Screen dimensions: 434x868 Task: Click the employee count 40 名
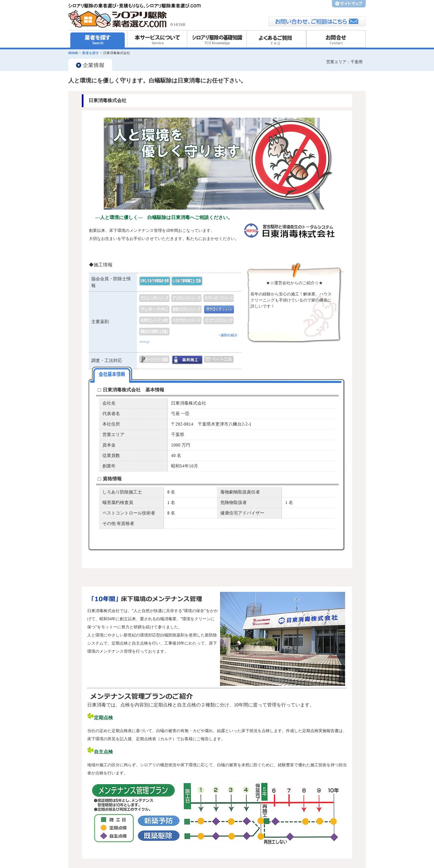coord(176,456)
